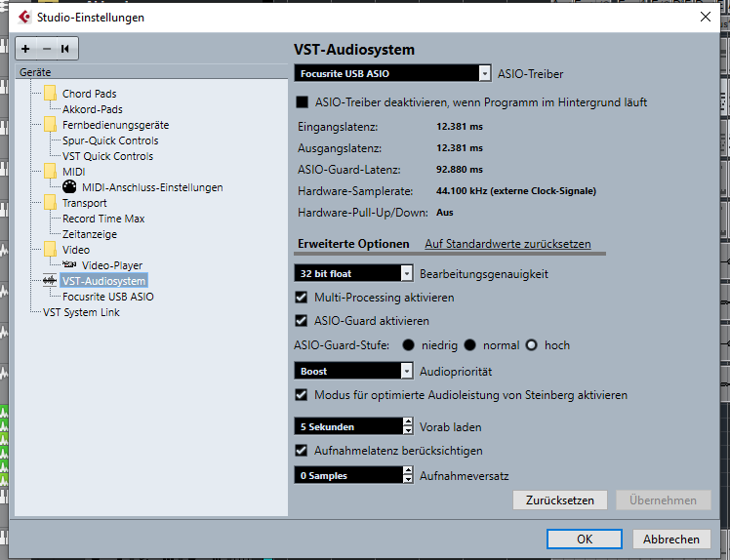This screenshot has width=730, height=560.
Task: Uncheck Multi-Processing aktivieren
Action: pyautogui.click(x=302, y=297)
